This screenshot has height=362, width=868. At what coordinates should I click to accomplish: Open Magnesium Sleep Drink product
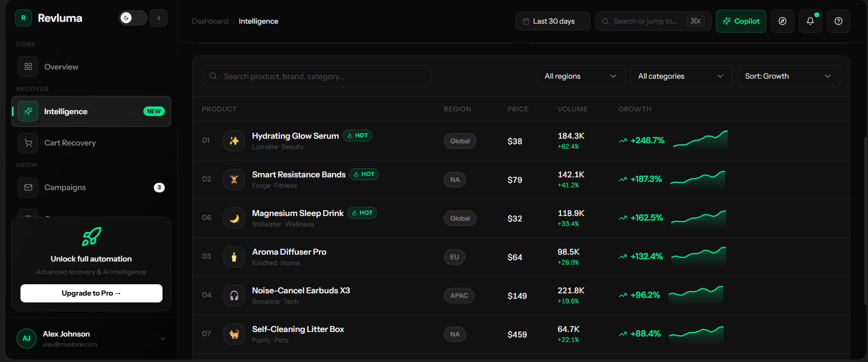pyautogui.click(x=298, y=213)
